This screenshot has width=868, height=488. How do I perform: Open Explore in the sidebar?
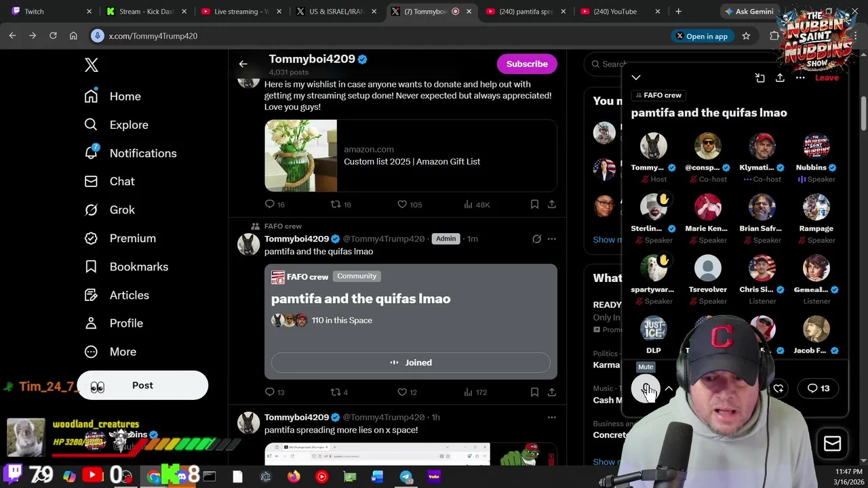[116, 125]
